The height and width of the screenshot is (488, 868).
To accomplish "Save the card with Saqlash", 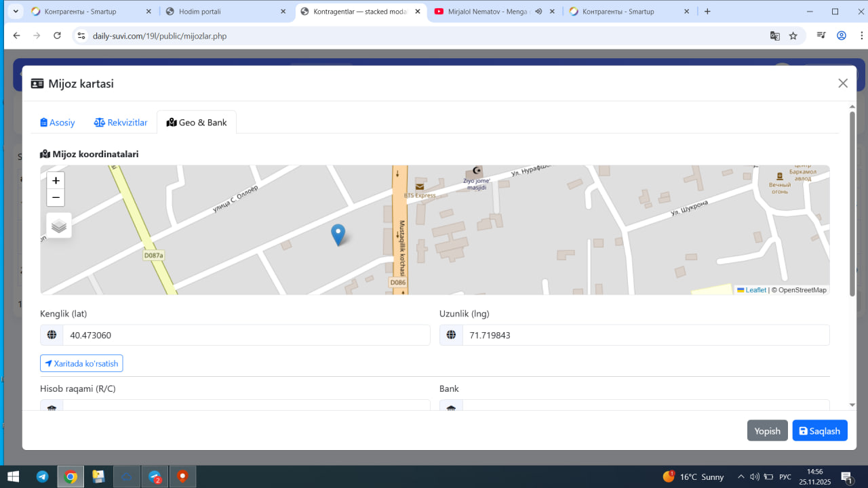I will 820,430.
